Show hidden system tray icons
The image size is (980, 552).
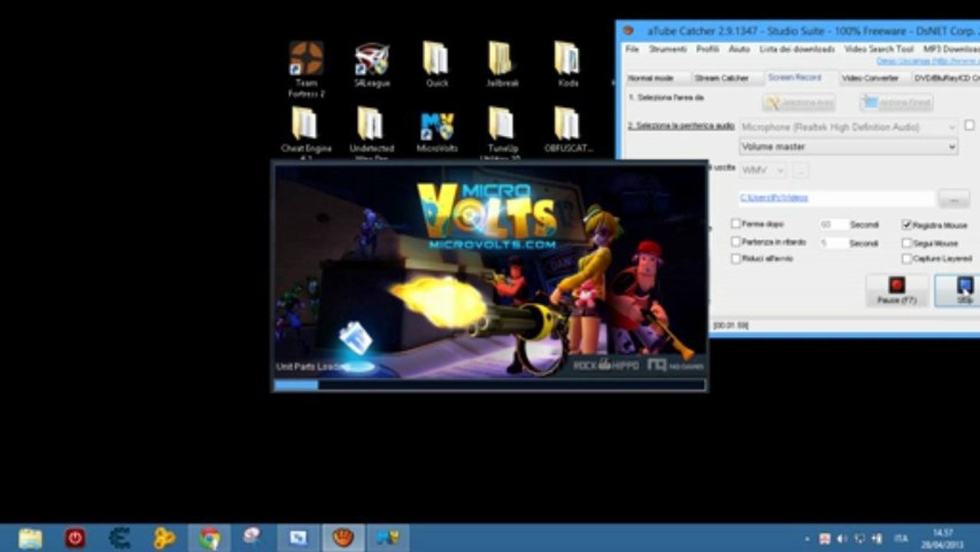[x=807, y=539]
